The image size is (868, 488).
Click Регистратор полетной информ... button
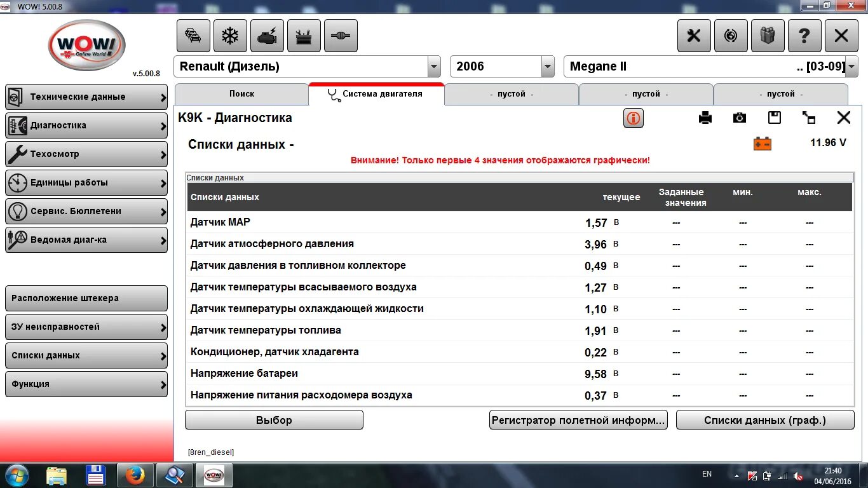point(578,420)
